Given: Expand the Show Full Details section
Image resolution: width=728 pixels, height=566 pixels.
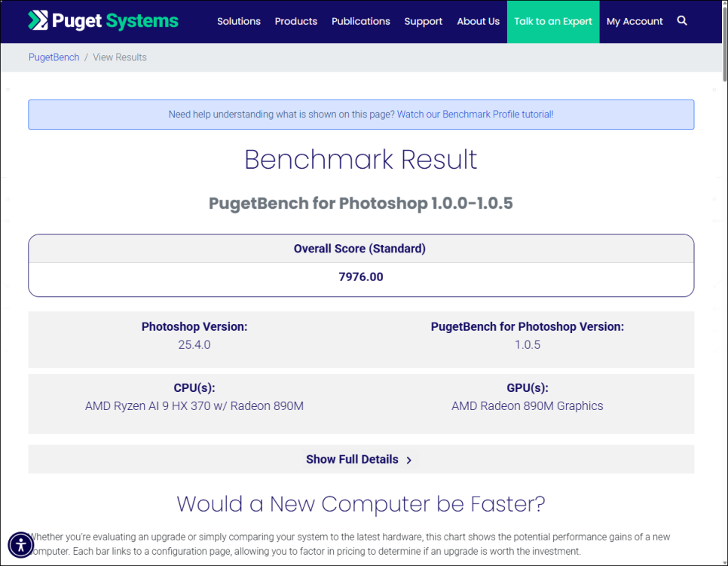Looking at the screenshot, I should pos(359,460).
